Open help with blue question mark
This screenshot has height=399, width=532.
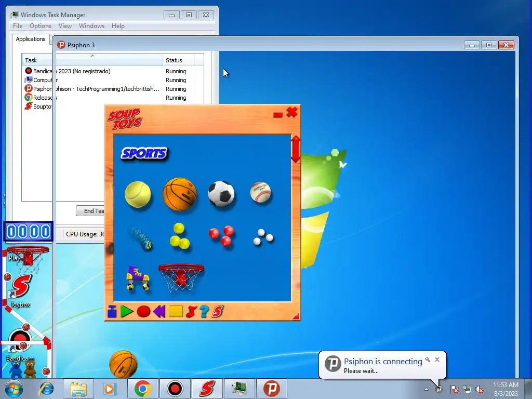tap(204, 312)
